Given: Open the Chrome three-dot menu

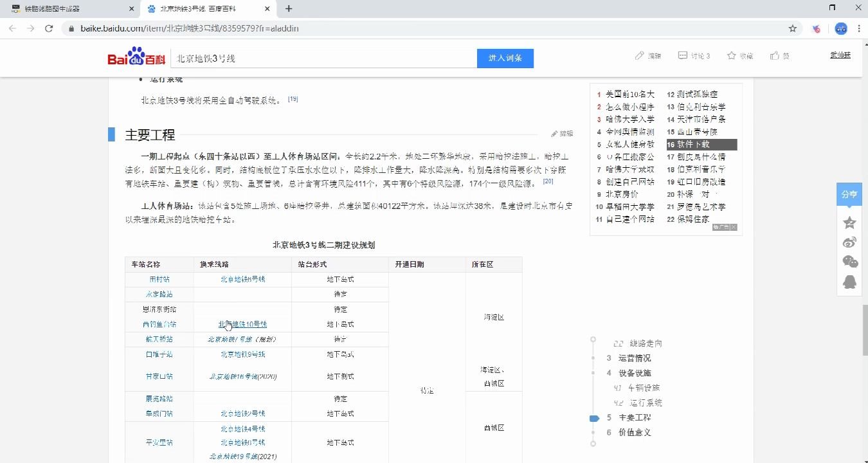Looking at the screenshot, I should pos(858,28).
